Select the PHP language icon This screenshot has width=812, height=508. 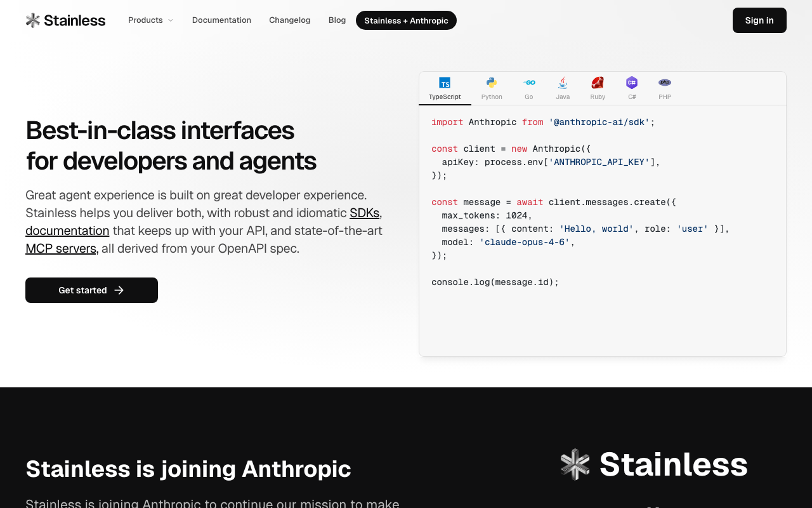pos(665,83)
